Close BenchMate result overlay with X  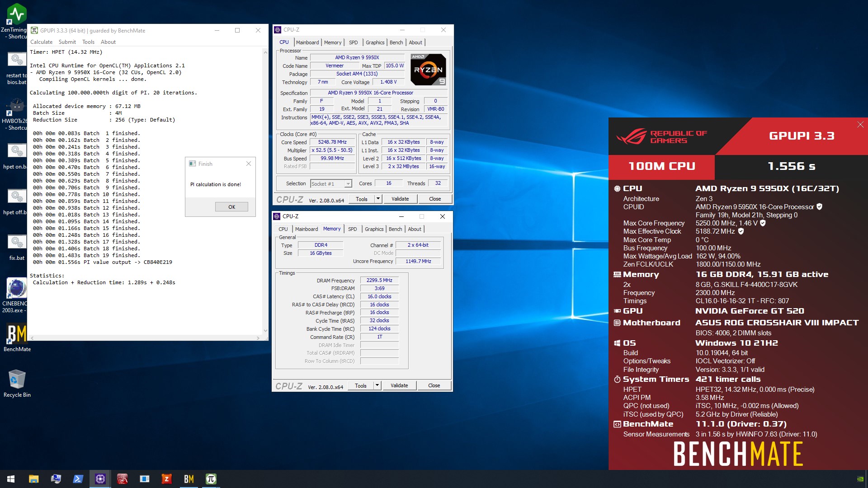point(860,125)
